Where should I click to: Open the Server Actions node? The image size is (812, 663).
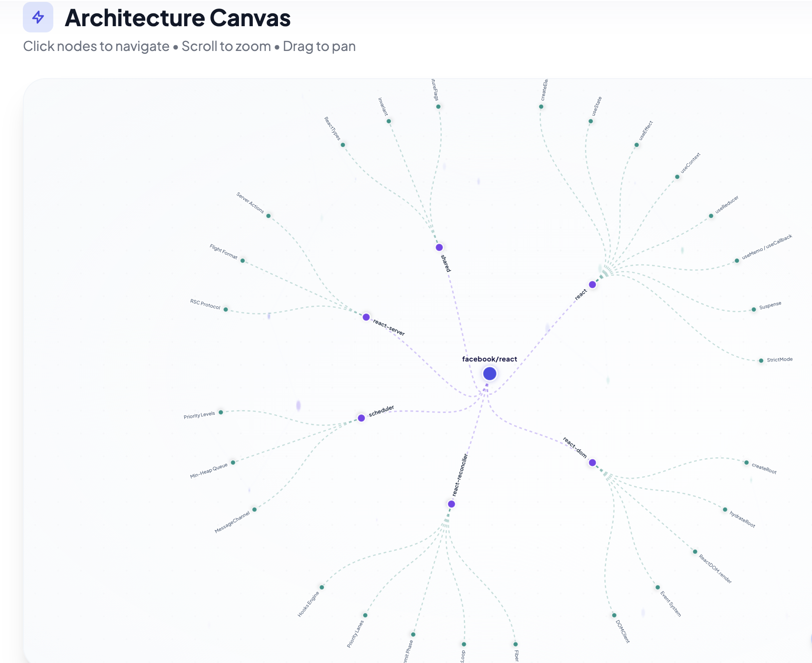[x=269, y=216]
